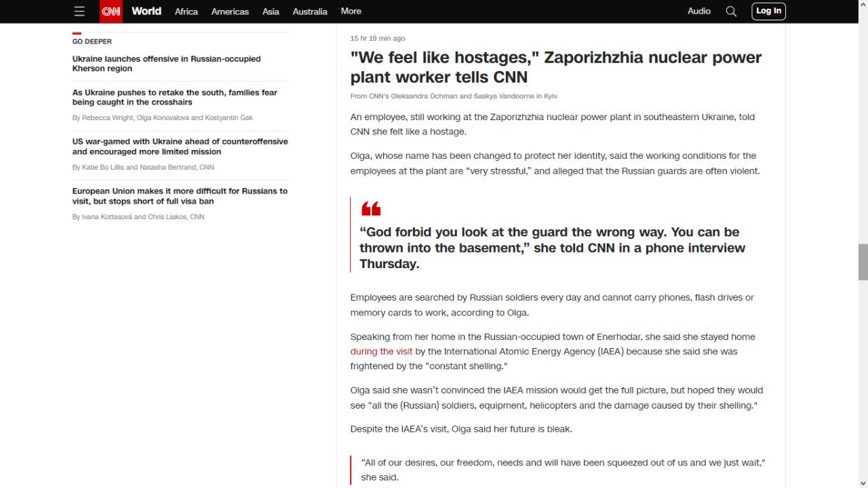
Task: Open European Union Russian visa article
Action: tap(180, 196)
